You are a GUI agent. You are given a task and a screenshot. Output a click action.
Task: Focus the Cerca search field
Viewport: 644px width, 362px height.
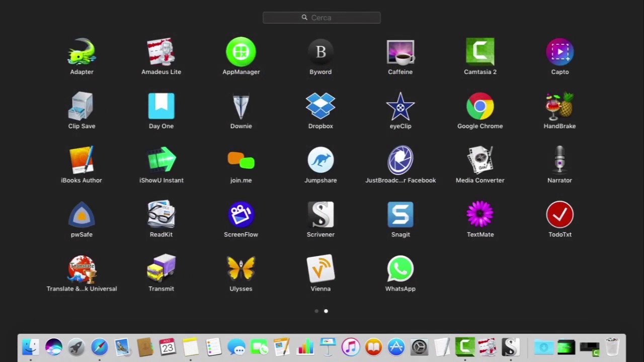click(321, 18)
